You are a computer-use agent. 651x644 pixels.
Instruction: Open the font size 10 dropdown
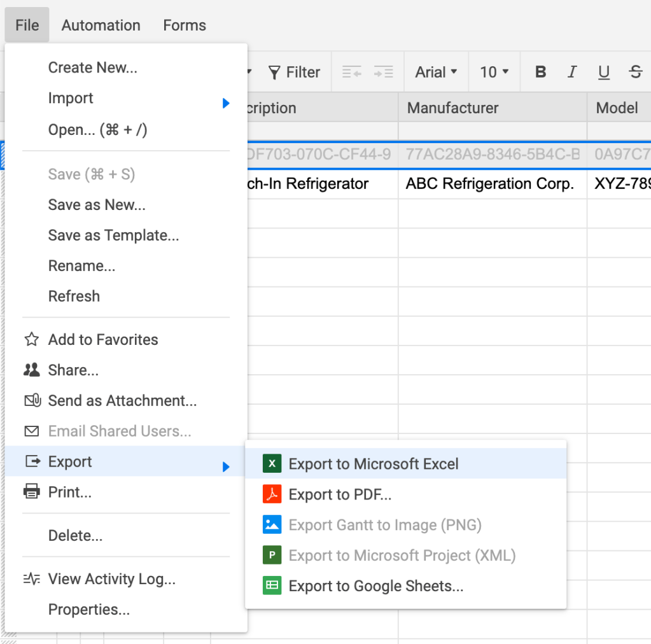(494, 72)
